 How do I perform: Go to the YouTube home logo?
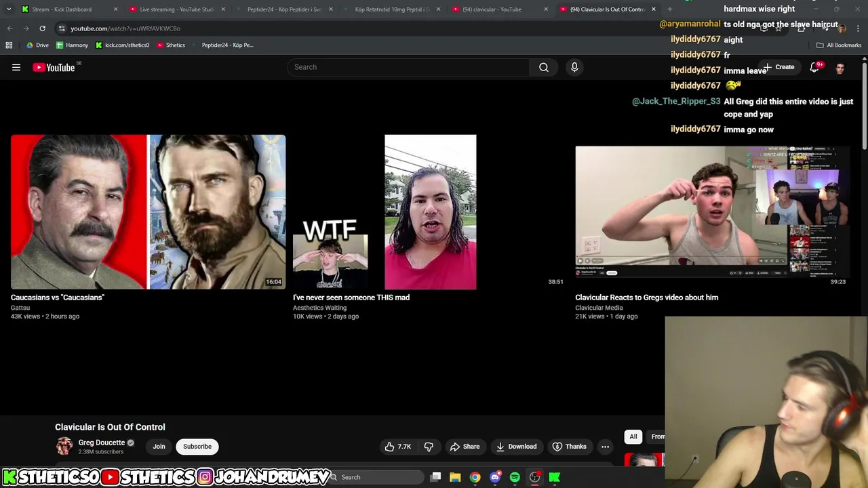point(54,67)
